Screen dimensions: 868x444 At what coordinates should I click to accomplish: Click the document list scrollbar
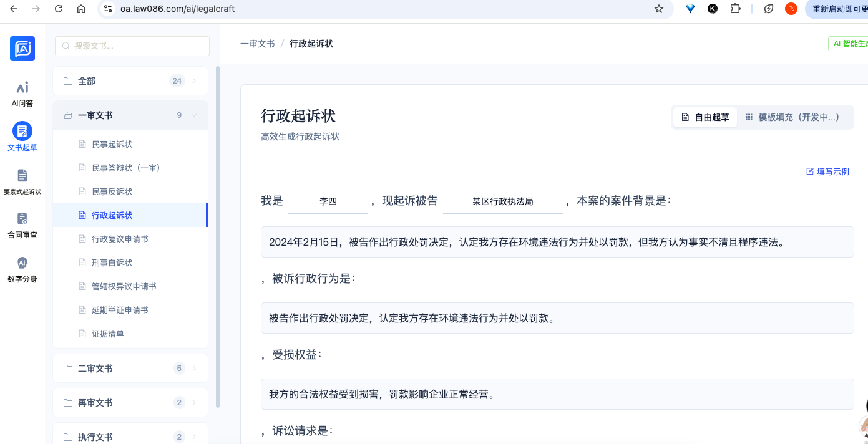[218, 237]
